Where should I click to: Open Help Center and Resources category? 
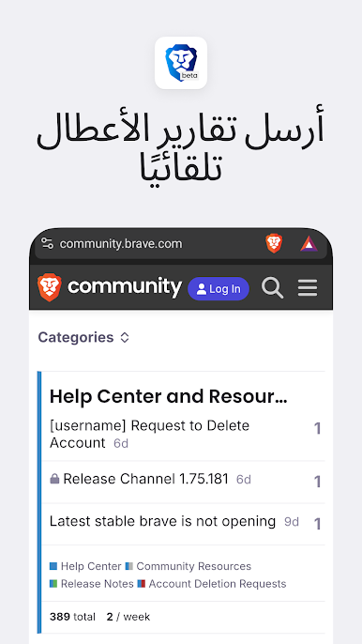pos(168,397)
